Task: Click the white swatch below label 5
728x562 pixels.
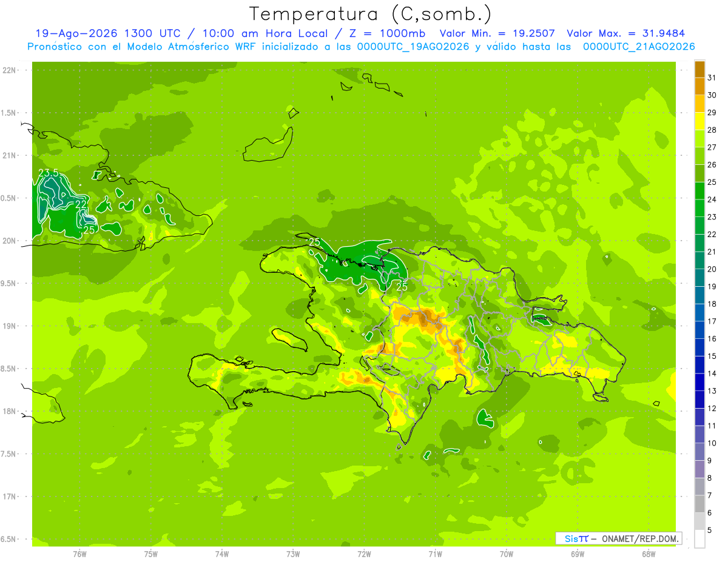Action: pos(699,539)
